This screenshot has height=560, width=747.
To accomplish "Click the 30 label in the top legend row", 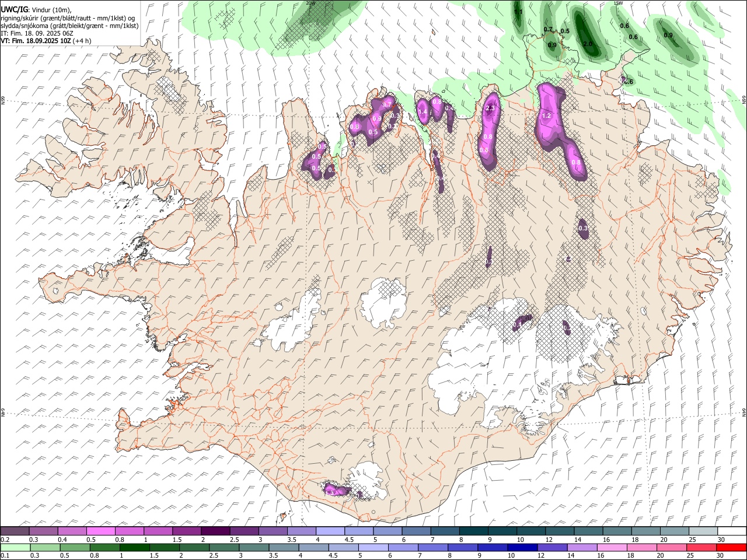I will click(721, 540).
